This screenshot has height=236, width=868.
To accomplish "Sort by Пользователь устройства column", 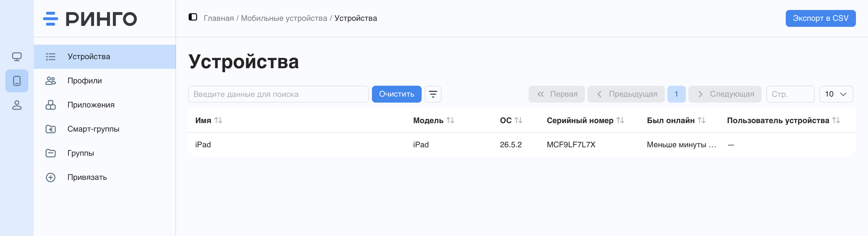I will click(836, 120).
